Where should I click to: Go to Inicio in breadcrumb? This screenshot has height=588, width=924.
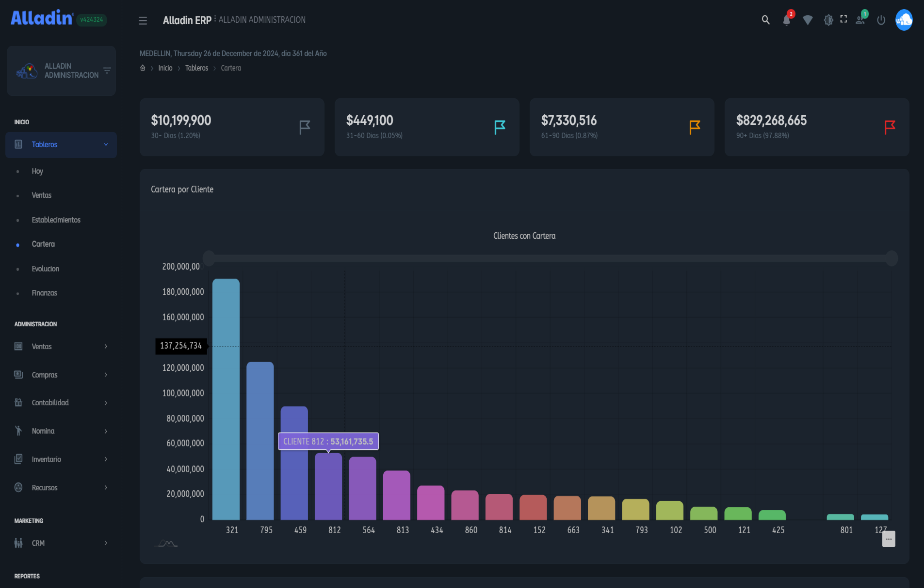(165, 68)
